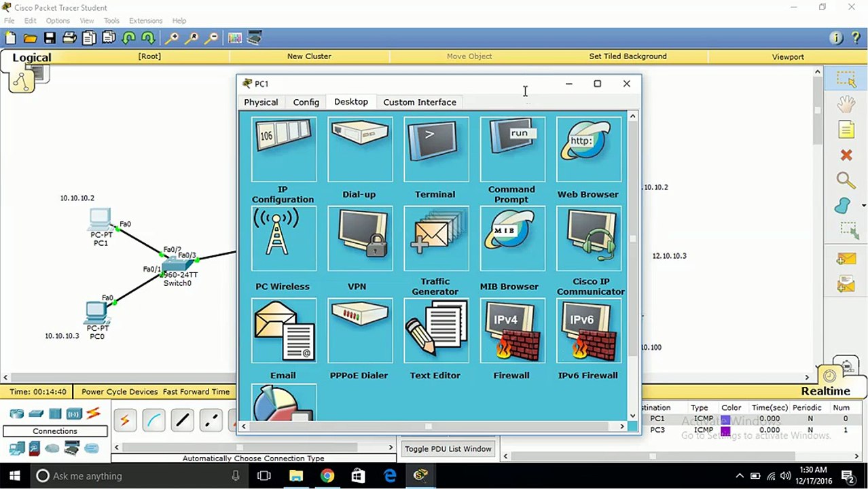Open Cisco IP Communicator

588,239
